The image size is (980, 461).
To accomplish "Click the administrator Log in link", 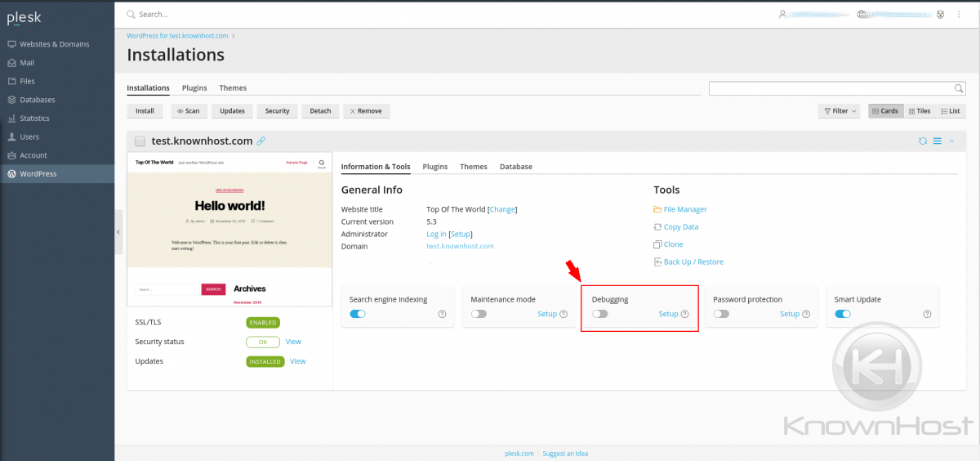I will [x=436, y=234].
